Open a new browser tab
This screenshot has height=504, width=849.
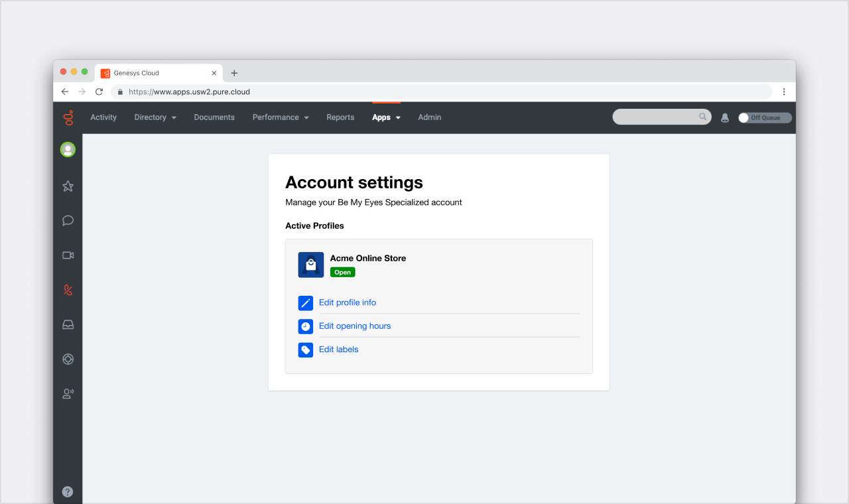coord(234,73)
